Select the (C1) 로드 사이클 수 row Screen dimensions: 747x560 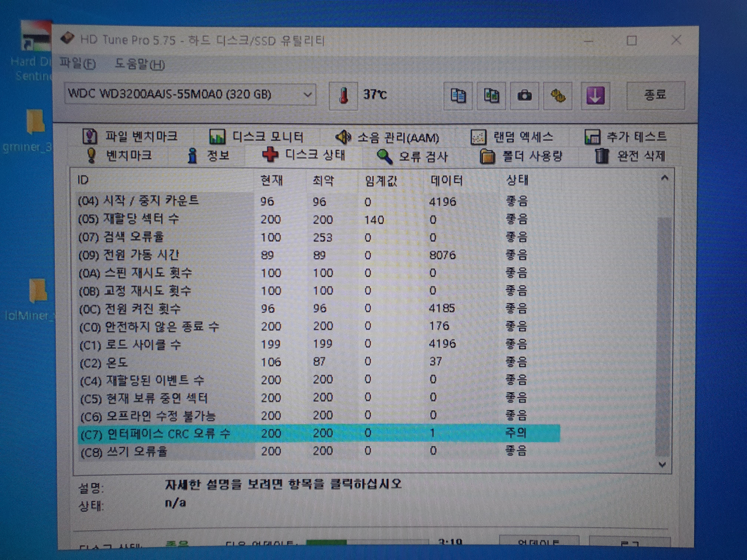(x=318, y=344)
